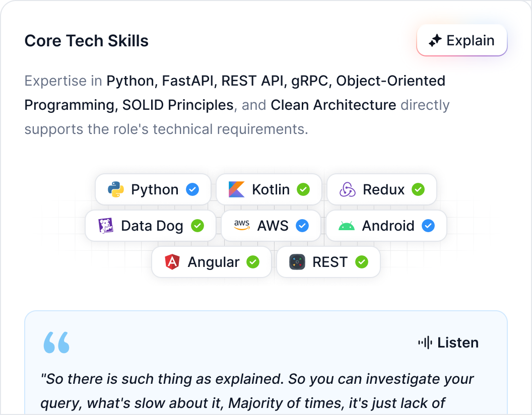The width and height of the screenshot is (532, 415).
Task: Click the Python logo icon
Action: click(x=116, y=189)
